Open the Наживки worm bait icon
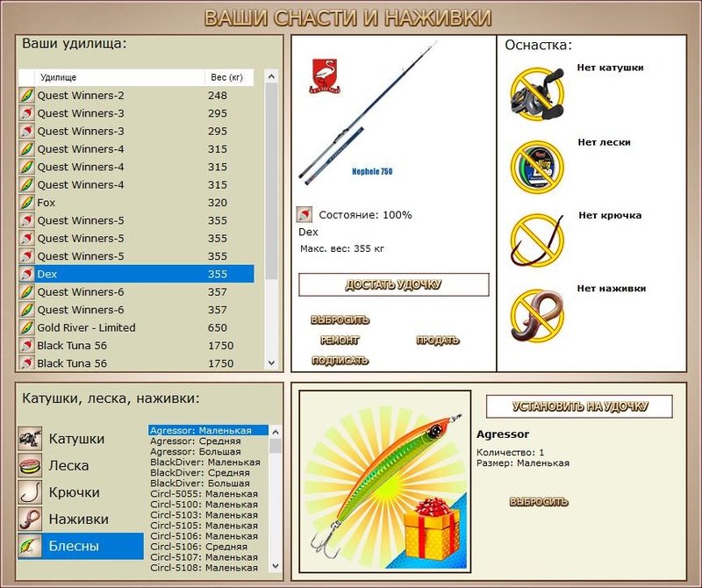The image size is (702, 588). click(30, 519)
